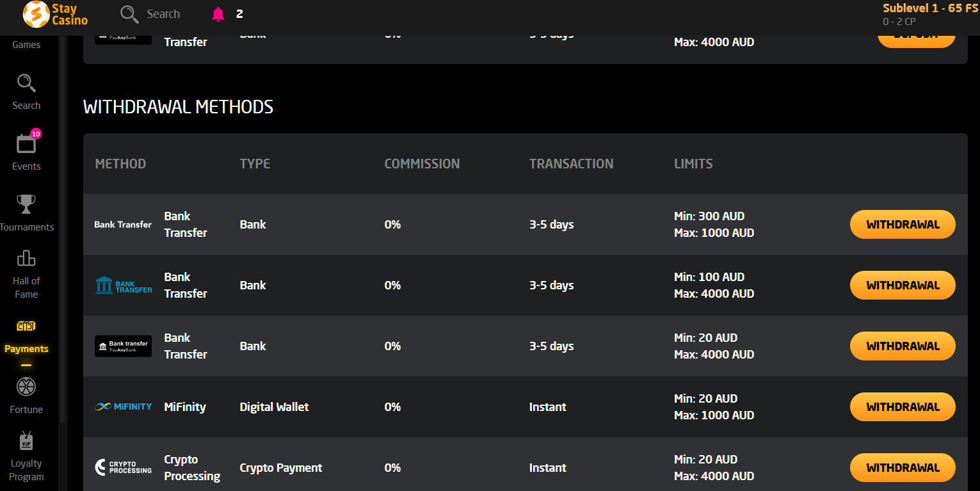This screenshot has height=491, width=980.
Task: Click the MiFinity logo
Action: pos(123,406)
